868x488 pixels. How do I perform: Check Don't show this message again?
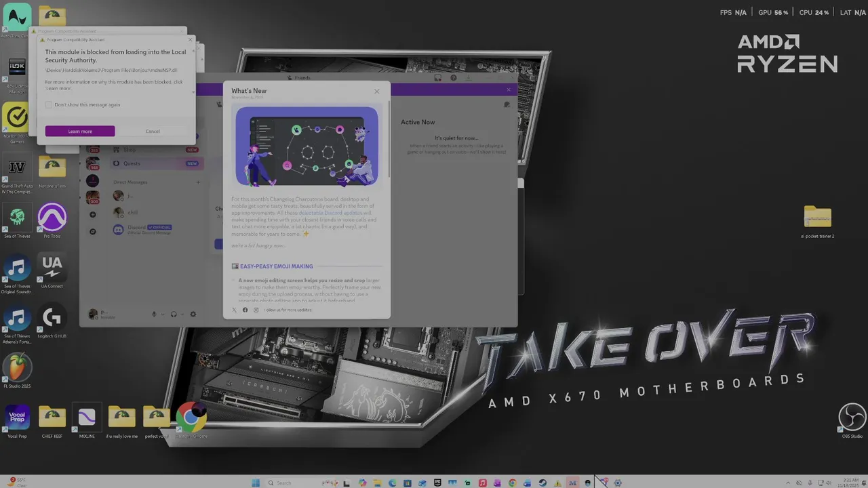click(49, 105)
